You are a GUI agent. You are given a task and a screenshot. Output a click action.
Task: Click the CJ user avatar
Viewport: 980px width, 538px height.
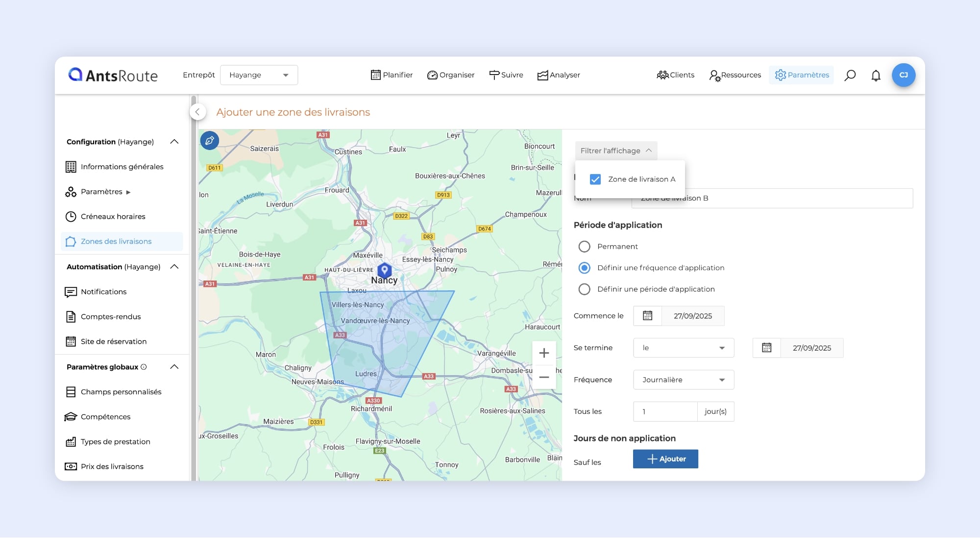pyautogui.click(x=903, y=75)
